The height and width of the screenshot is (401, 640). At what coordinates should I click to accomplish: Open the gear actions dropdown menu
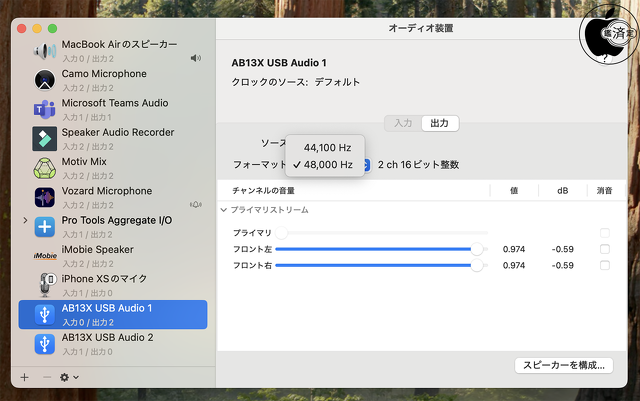[69, 378]
